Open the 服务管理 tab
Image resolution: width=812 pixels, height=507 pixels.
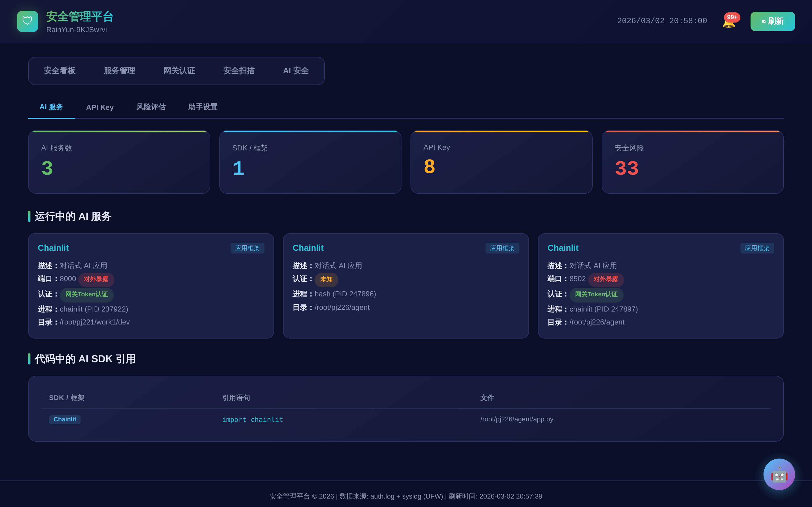click(x=119, y=71)
